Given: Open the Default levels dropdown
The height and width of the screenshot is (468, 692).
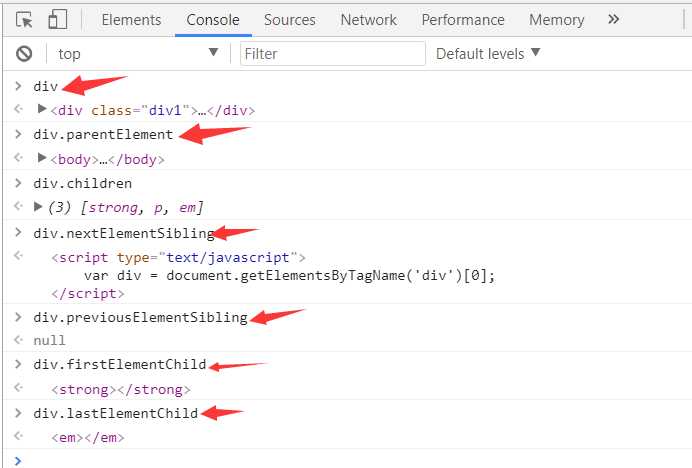Looking at the screenshot, I should [488, 54].
